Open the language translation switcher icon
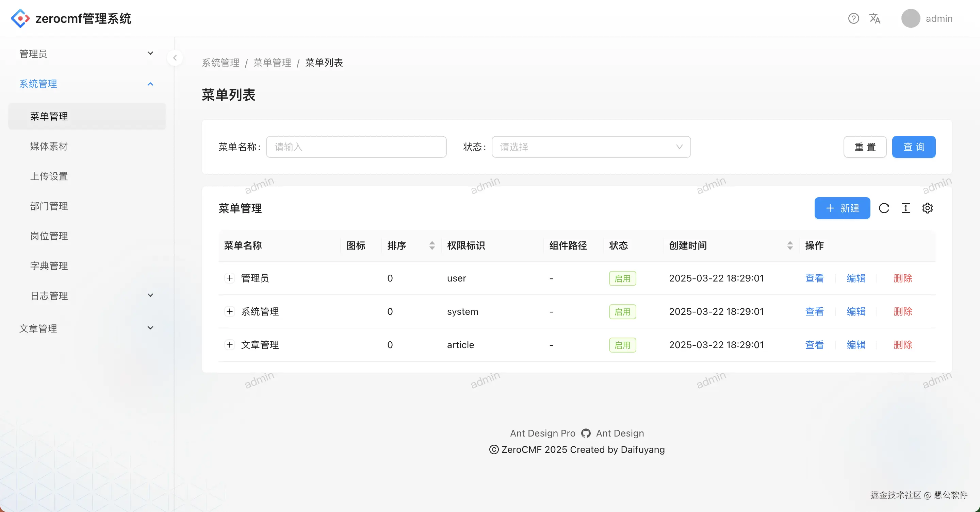The image size is (980, 512). point(875,18)
